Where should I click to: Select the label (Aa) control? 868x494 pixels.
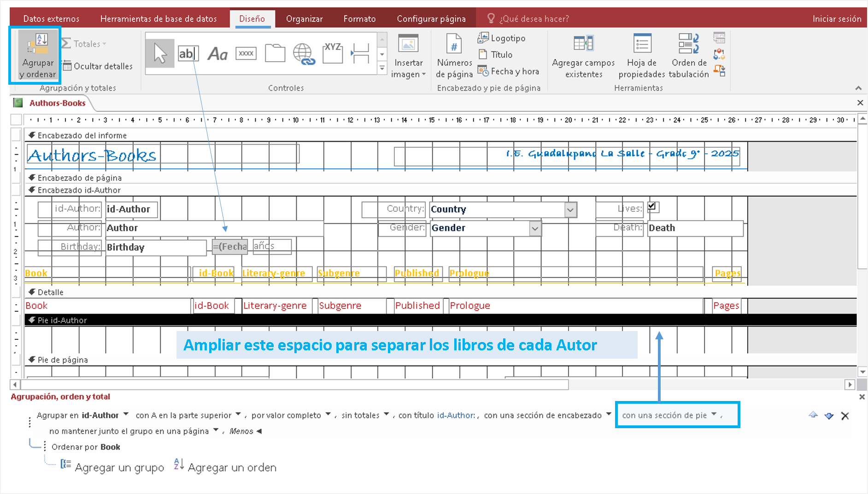coord(217,54)
